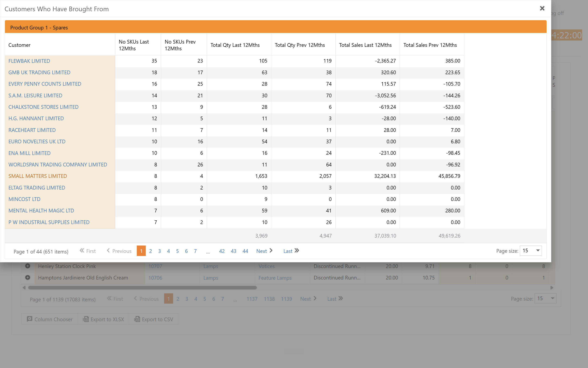The height and width of the screenshot is (368, 588).
Task: Open GMB UK TRADING LIMITED link
Action: (x=39, y=72)
